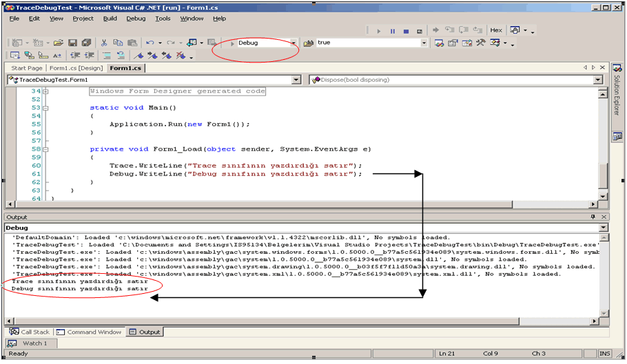Open the Command Window tab

[89, 332]
